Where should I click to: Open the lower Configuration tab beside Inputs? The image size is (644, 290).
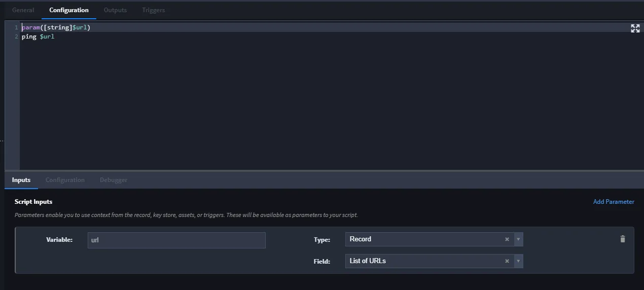pos(65,180)
